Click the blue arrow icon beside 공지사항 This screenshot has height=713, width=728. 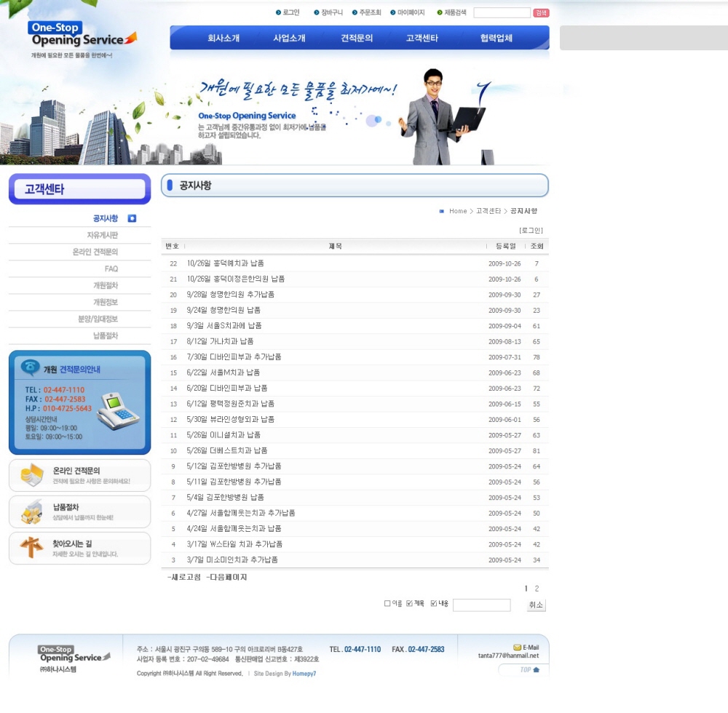tap(132, 218)
